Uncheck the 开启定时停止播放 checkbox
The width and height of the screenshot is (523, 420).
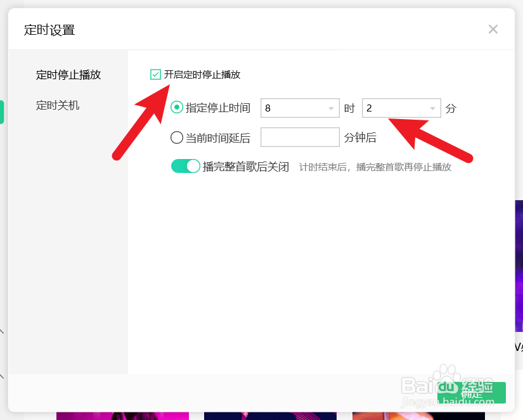pyautogui.click(x=155, y=74)
